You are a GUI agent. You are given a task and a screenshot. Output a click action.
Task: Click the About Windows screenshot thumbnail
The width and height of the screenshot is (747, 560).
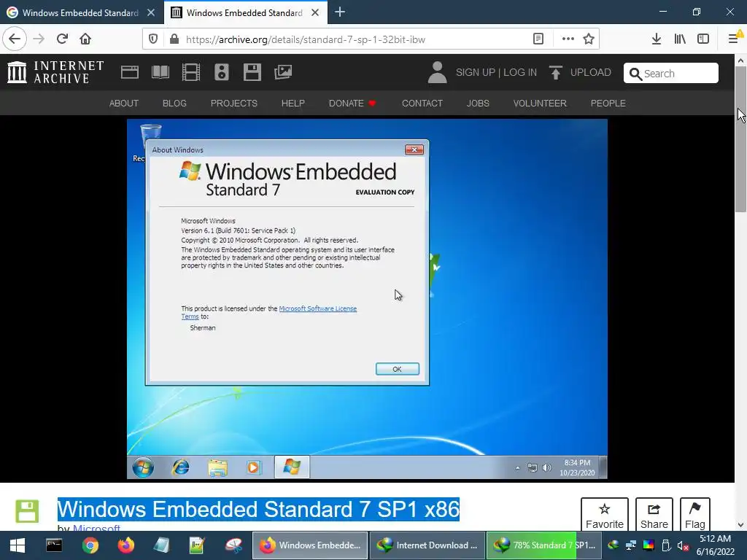(x=367, y=299)
